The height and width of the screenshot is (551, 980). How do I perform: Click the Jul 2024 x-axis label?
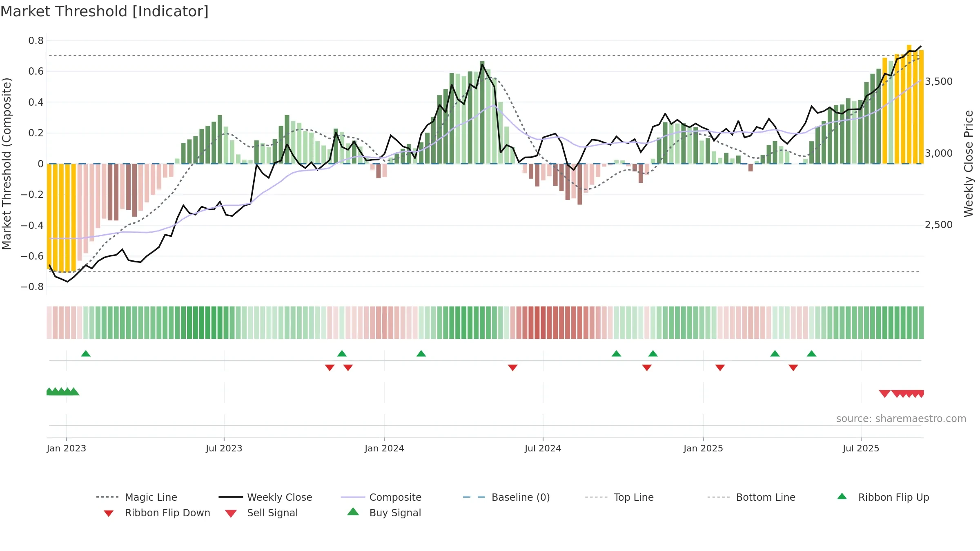point(543,449)
